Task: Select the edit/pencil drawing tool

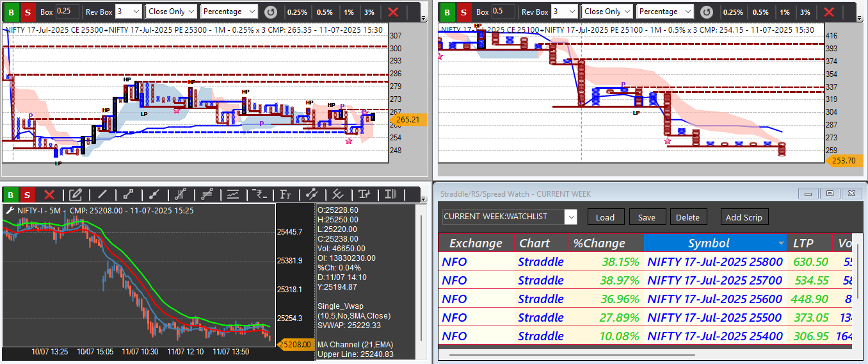Action: 76,195
